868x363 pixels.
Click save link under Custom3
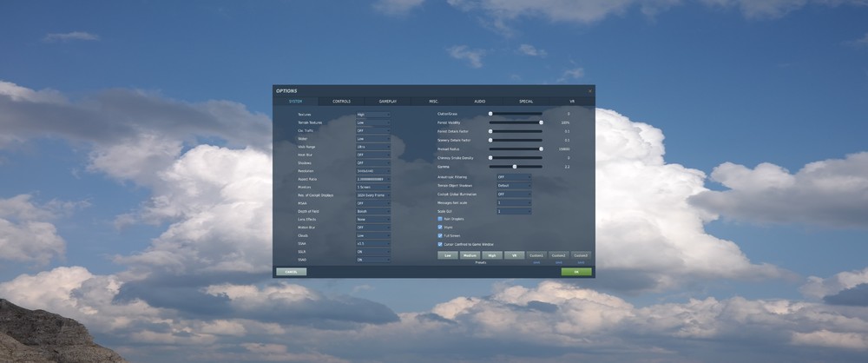click(x=581, y=262)
